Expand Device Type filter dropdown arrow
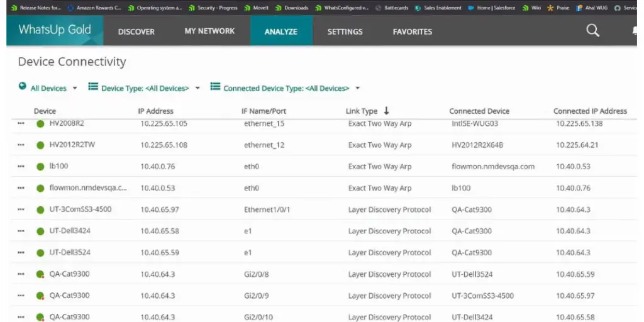The height and width of the screenshot is (322, 644). click(197, 88)
